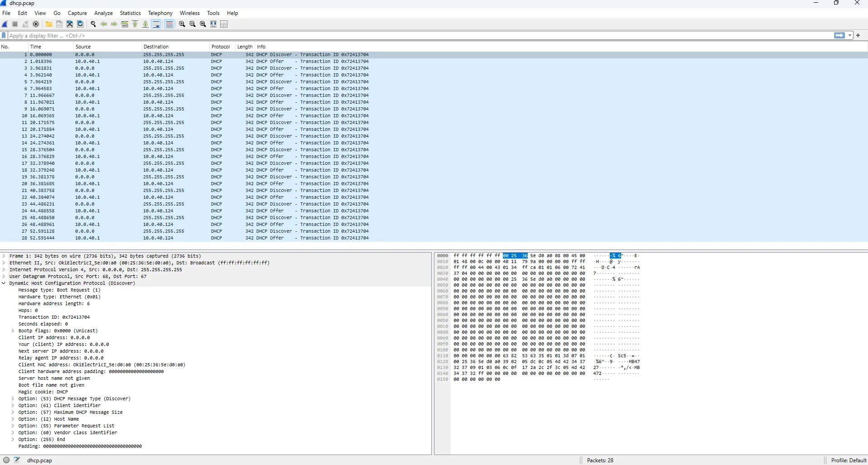The image size is (868, 465).
Task: Go forward to the next packet with the right arrow
Action: click(114, 24)
